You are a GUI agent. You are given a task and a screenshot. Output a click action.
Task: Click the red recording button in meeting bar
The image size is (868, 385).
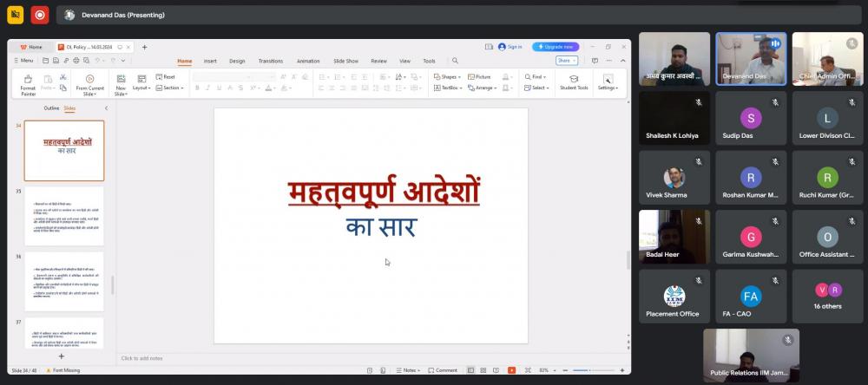[39, 15]
